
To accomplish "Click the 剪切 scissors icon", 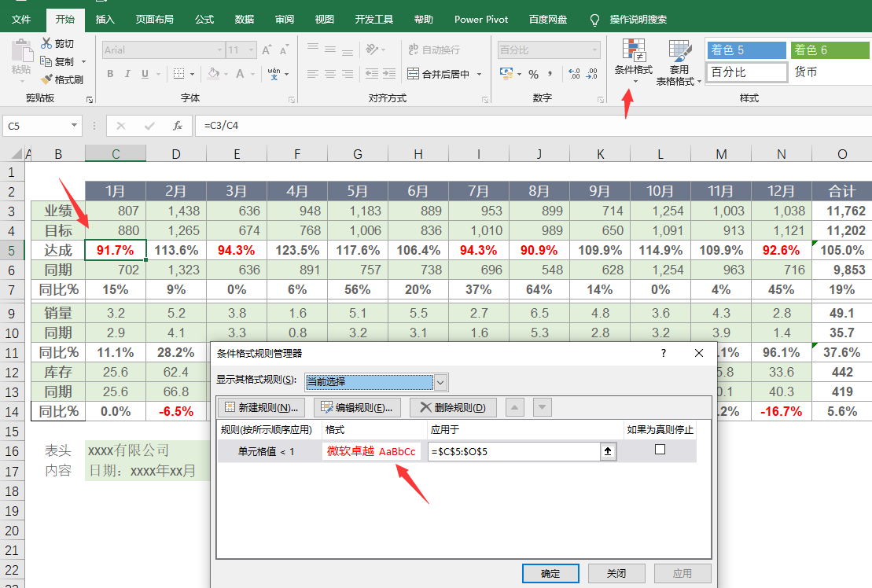I will [46, 43].
